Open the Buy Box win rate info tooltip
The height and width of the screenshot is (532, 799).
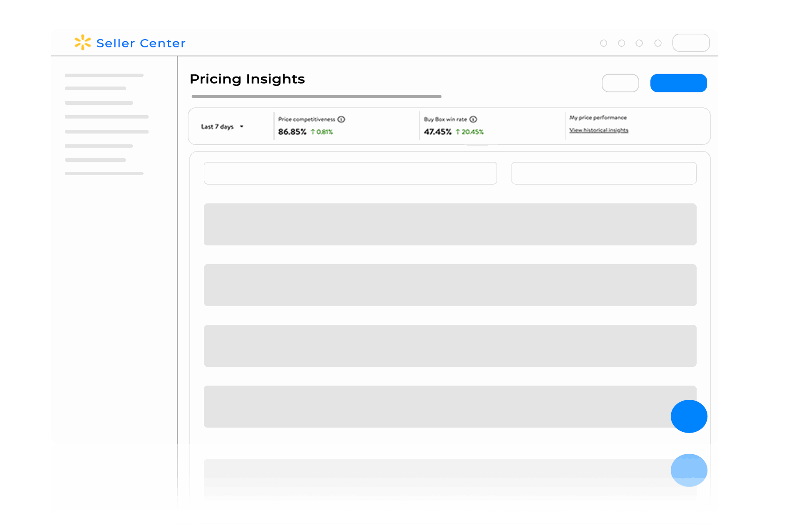click(x=473, y=119)
